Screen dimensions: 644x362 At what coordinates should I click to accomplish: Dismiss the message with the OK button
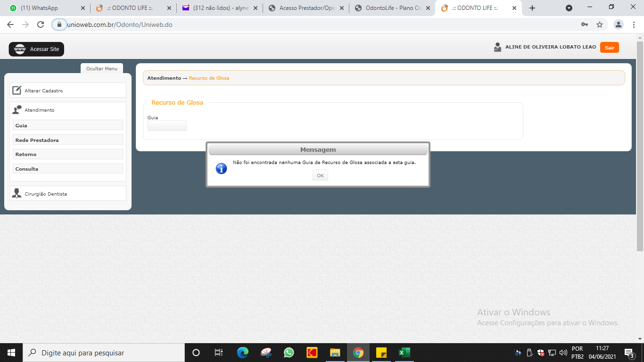tap(320, 175)
